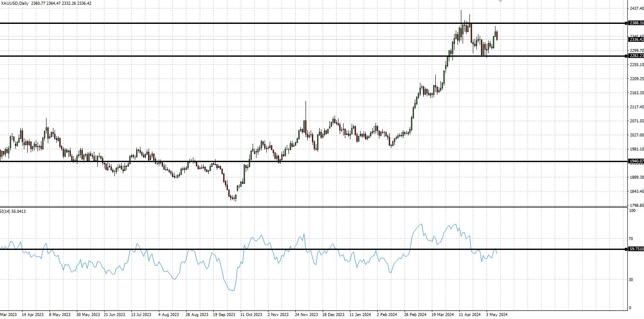
Task: Click the 2027.00 price scale value
Action: (636, 135)
